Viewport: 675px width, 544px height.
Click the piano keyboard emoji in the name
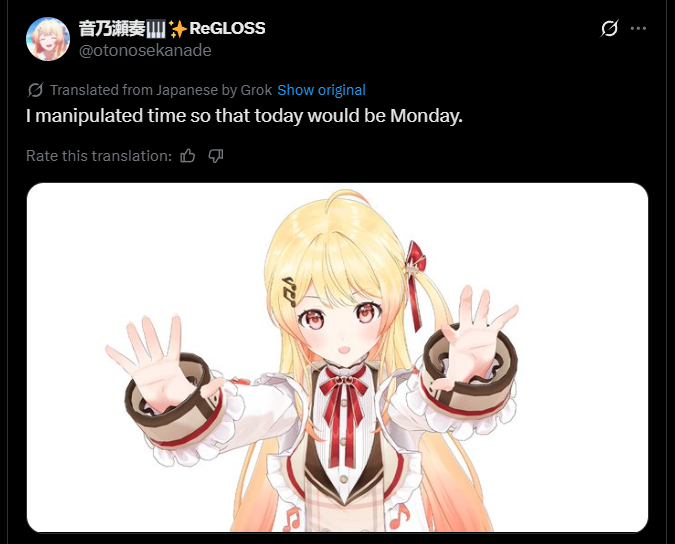(x=156, y=29)
